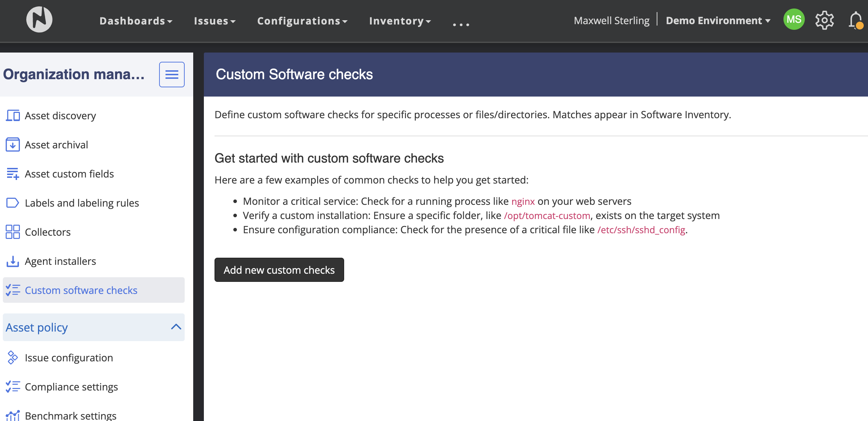Click the home logo icon
Image resolution: width=868 pixels, height=421 pixels.
[39, 20]
